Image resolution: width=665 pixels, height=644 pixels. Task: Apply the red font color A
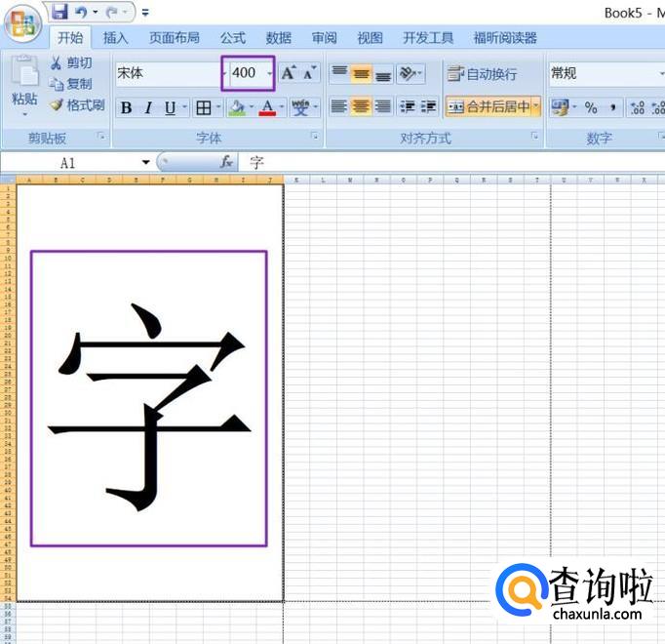pyautogui.click(x=267, y=108)
